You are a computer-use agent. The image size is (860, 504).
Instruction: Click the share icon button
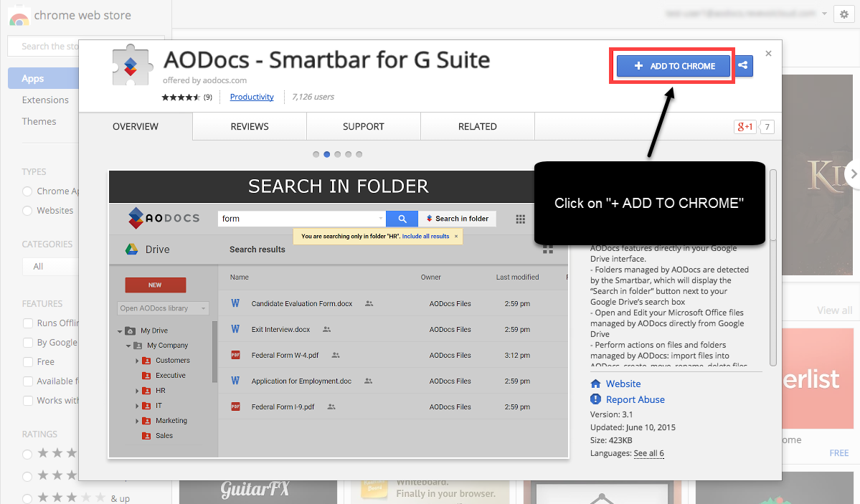[x=742, y=66]
